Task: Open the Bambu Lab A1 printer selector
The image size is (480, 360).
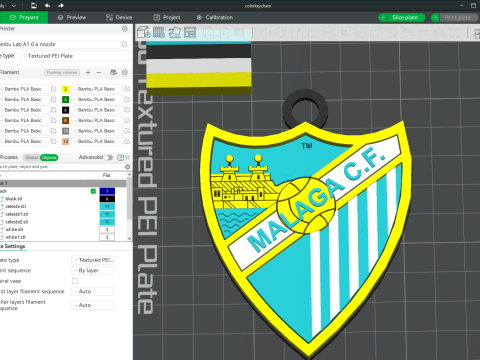Action: pyautogui.click(x=59, y=44)
